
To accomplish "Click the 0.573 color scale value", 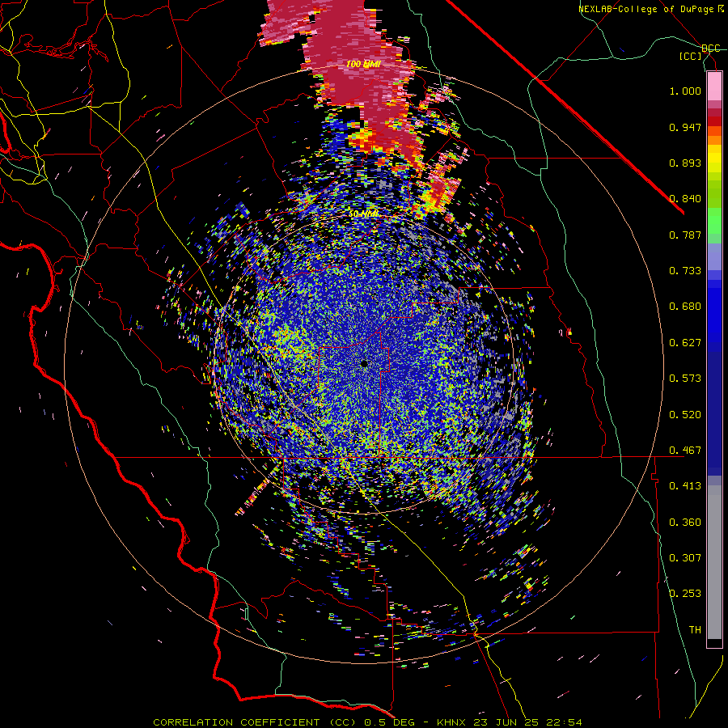I will coord(685,379).
